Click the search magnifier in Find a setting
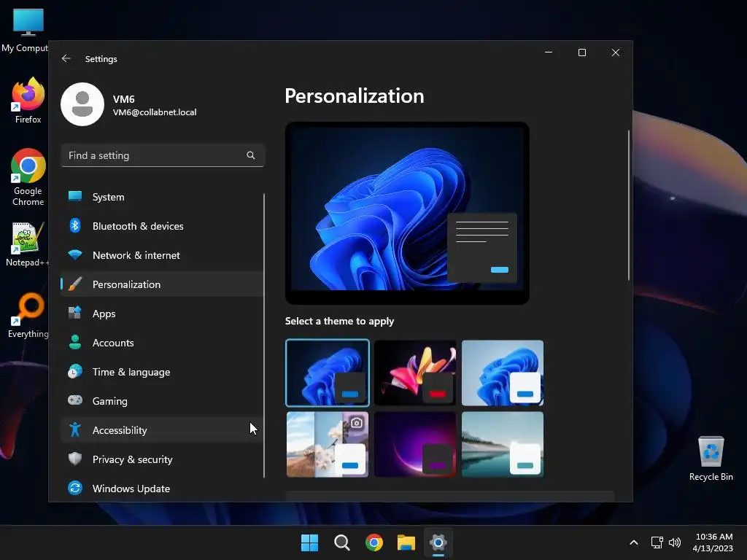The width and height of the screenshot is (747, 560). (251, 155)
